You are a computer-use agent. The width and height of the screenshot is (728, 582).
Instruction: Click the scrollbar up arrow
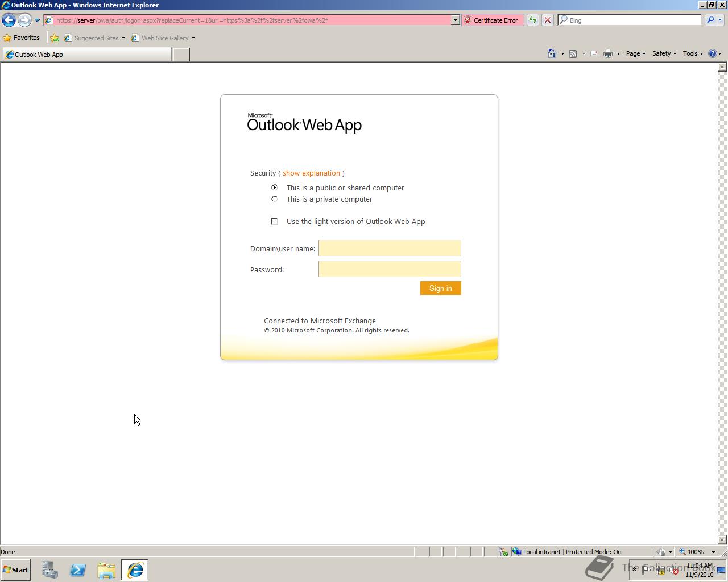(722, 67)
